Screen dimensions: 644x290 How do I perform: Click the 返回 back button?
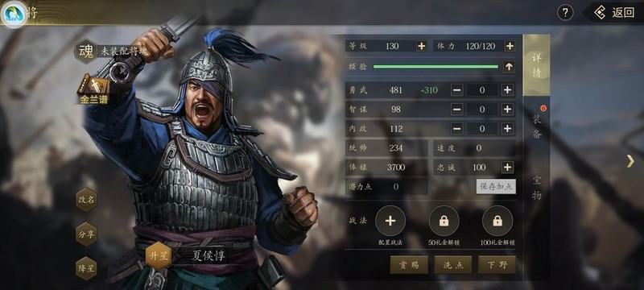pos(615,13)
